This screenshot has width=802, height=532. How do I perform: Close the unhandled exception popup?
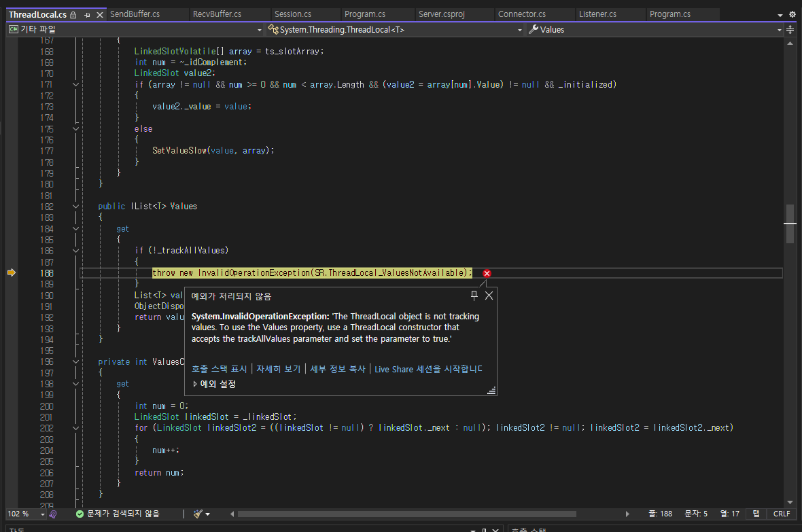point(489,295)
